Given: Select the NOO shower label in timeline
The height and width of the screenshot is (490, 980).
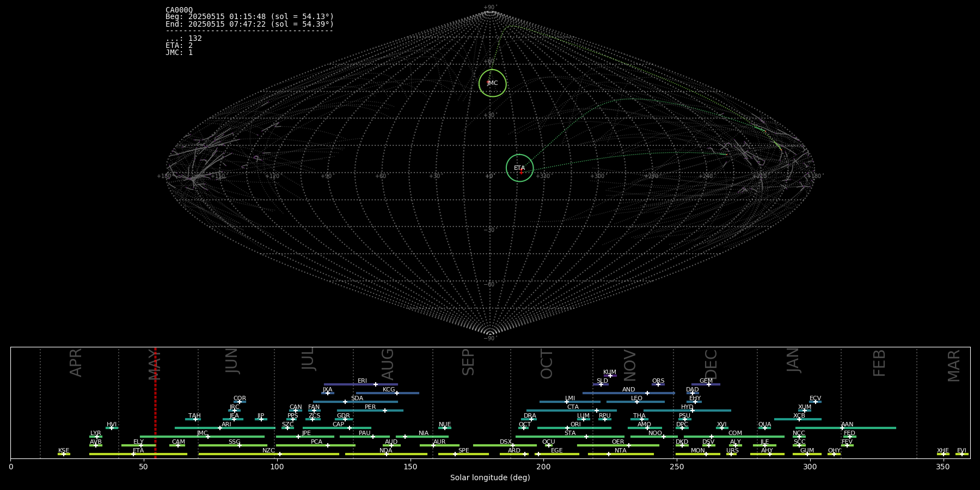Looking at the screenshot, I should click(655, 433).
